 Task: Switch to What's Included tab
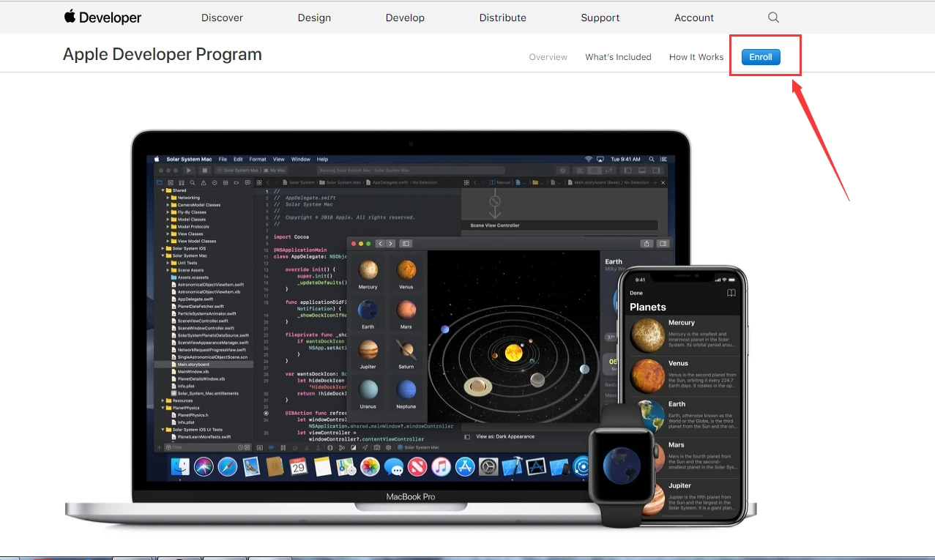coord(618,57)
